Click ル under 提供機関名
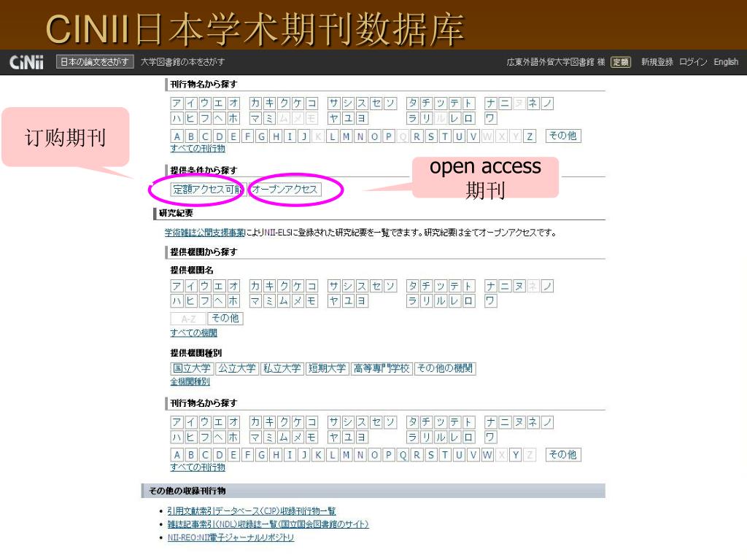The width and height of the screenshot is (747, 560). (441, 301)
